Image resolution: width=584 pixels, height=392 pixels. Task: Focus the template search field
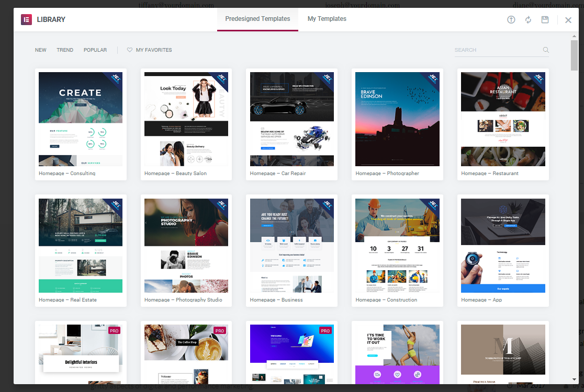(x=497, y=50)
